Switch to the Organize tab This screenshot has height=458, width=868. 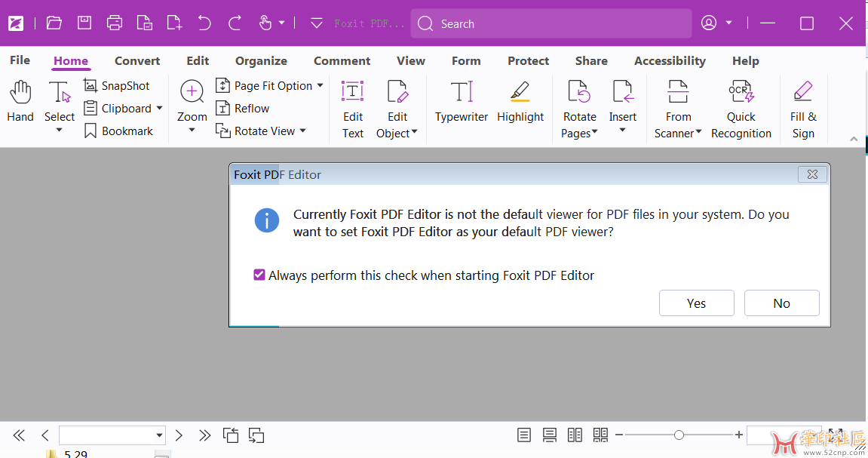[261, 61]
